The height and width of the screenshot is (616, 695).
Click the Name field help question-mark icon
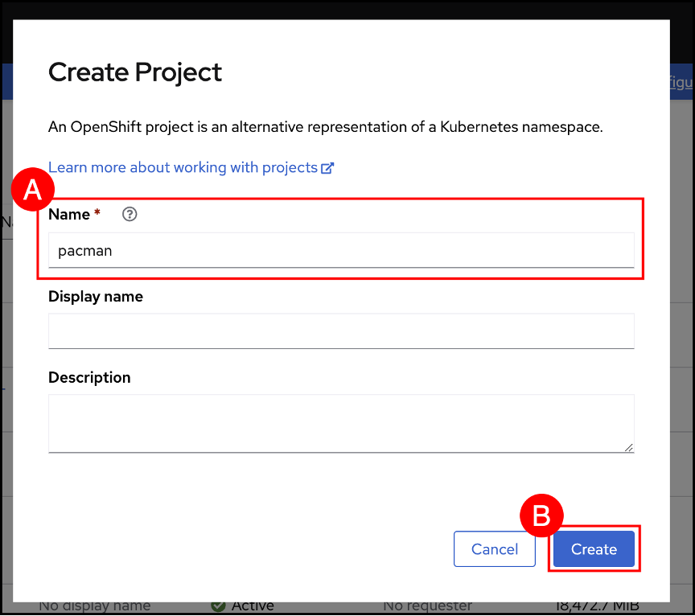130,215
